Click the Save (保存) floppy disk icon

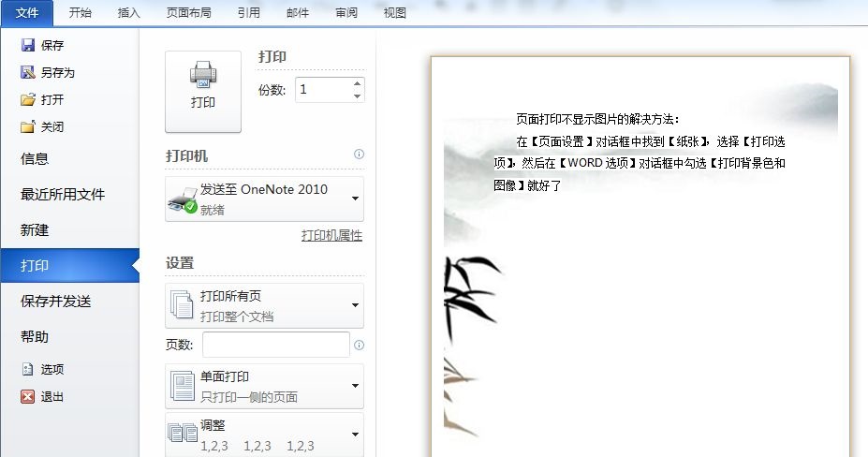pyautogui.click(x=28, y=45)
